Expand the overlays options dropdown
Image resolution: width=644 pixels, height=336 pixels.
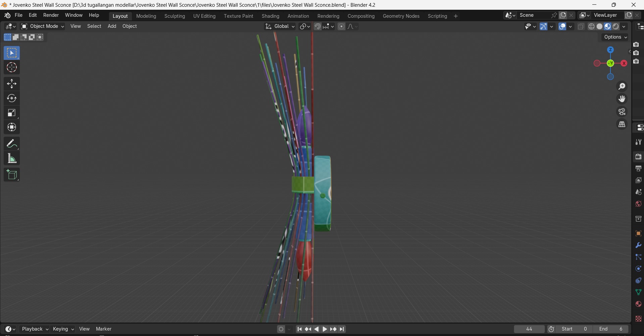click(570, 27)
